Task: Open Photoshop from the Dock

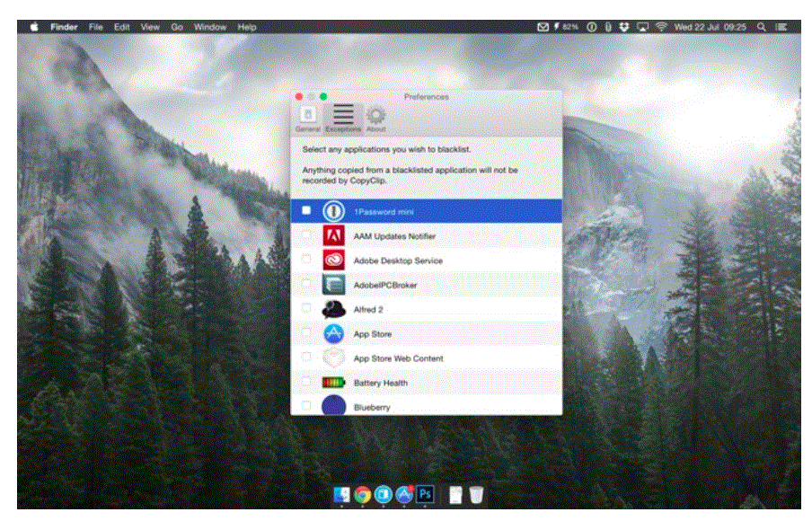Action: coord(425,494)
